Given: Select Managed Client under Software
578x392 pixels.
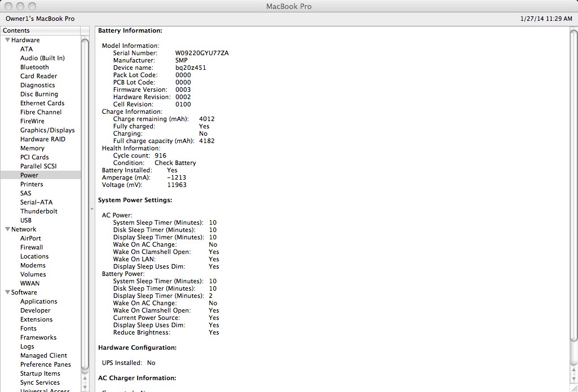Looking at the screenshot, I should [x=44, y=355].
